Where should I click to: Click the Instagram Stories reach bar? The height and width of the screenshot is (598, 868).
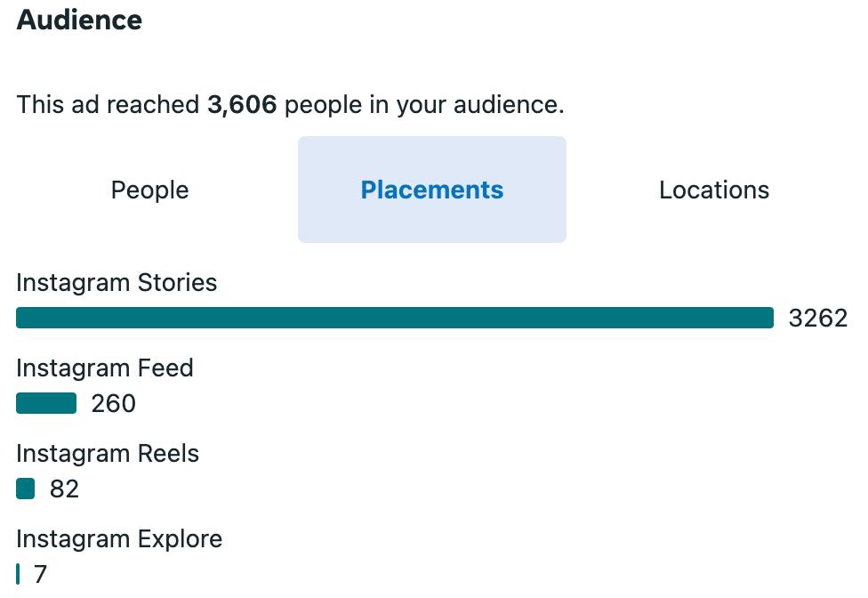tap(395, 318)
